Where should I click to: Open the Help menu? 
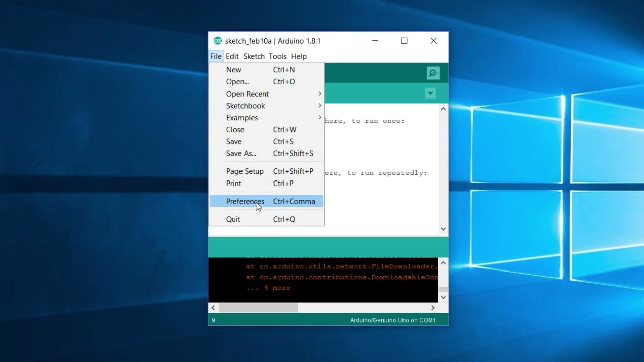click(299, 56)
